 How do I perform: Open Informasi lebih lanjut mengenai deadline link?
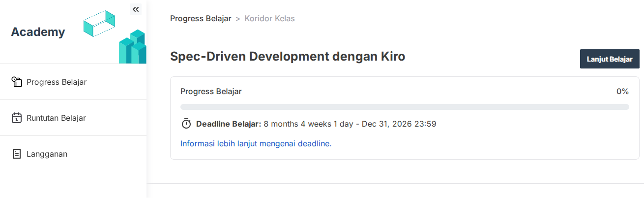click(x=256, y=144)
